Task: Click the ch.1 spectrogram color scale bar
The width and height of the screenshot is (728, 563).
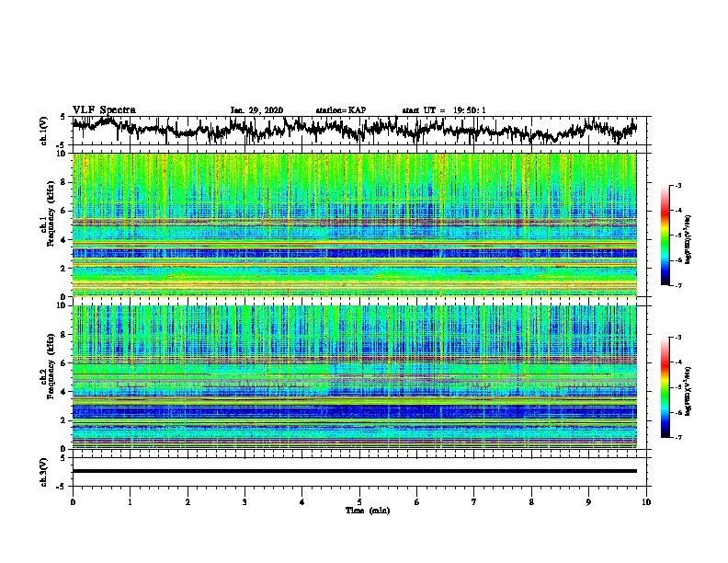Action: [665, 236]
